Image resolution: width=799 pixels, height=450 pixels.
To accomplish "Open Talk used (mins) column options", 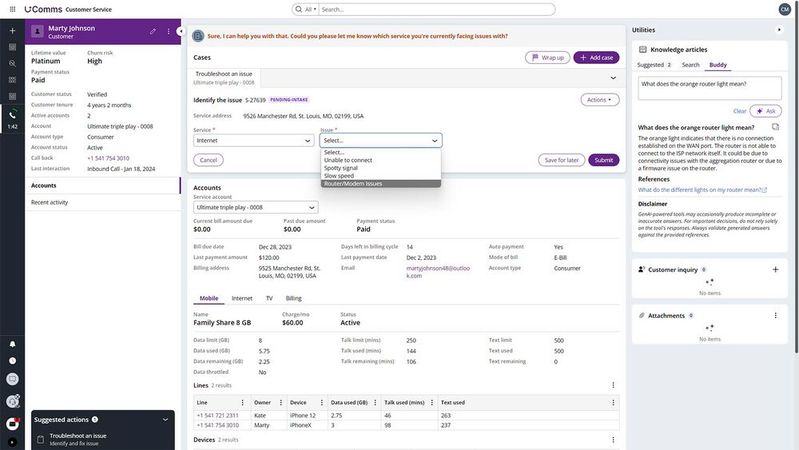I will pyautogui.click(x=432, y=403).
